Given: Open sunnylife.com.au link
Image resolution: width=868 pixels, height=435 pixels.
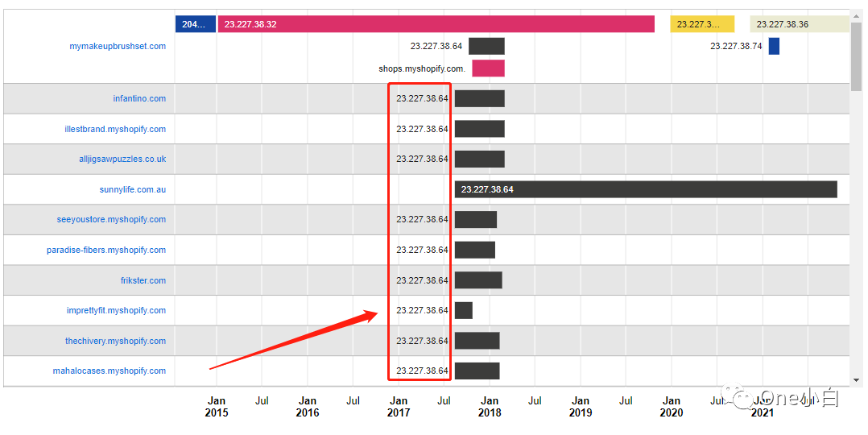Looking at the screenshot, I should pos(133,189).
